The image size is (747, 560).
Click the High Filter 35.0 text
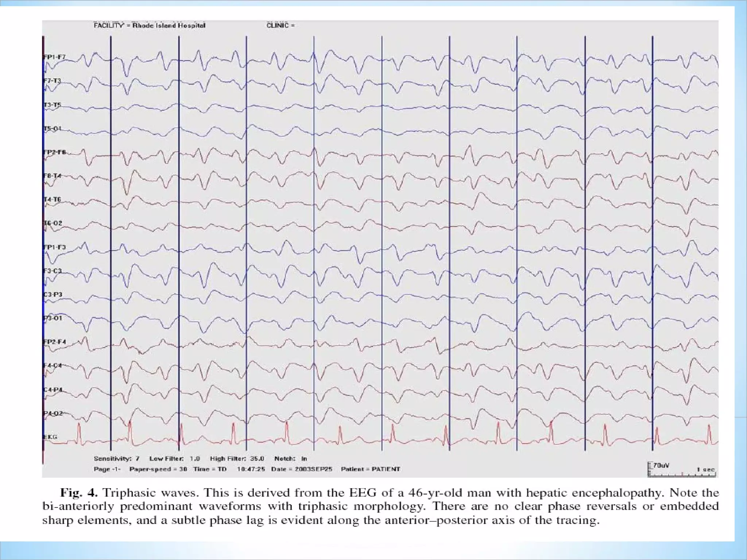tap(237, 459)
